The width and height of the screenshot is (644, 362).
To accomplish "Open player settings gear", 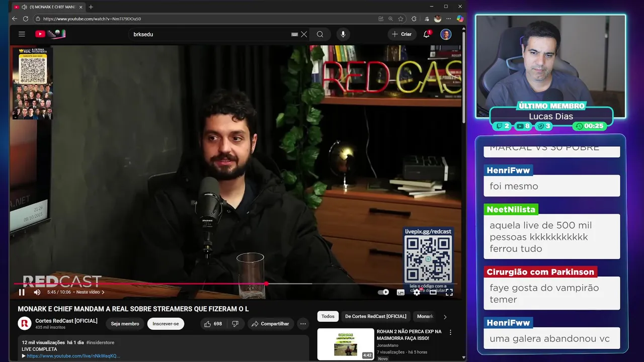I will (417, 292).
